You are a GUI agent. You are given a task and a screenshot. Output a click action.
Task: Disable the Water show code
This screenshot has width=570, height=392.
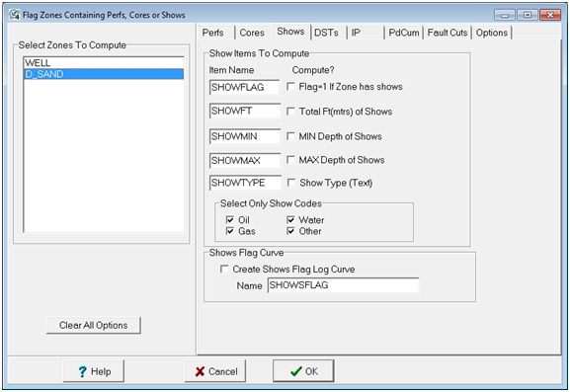(290, 220)
